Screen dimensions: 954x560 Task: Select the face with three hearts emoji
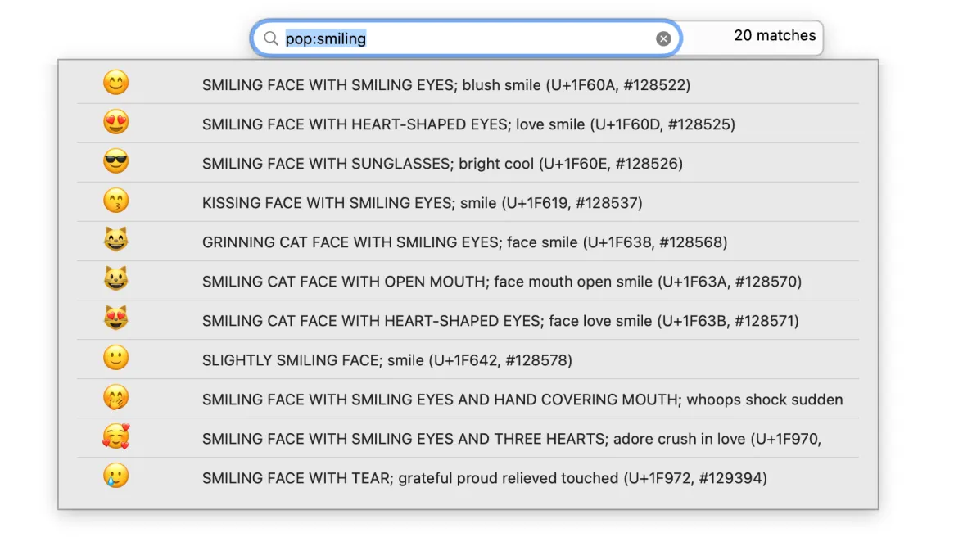point(116,437)
